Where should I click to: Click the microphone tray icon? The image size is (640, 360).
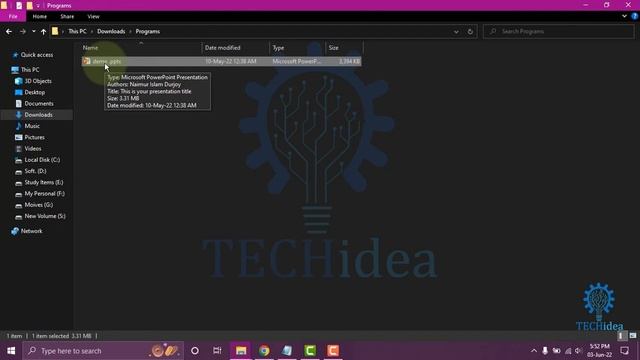[544, 351]
